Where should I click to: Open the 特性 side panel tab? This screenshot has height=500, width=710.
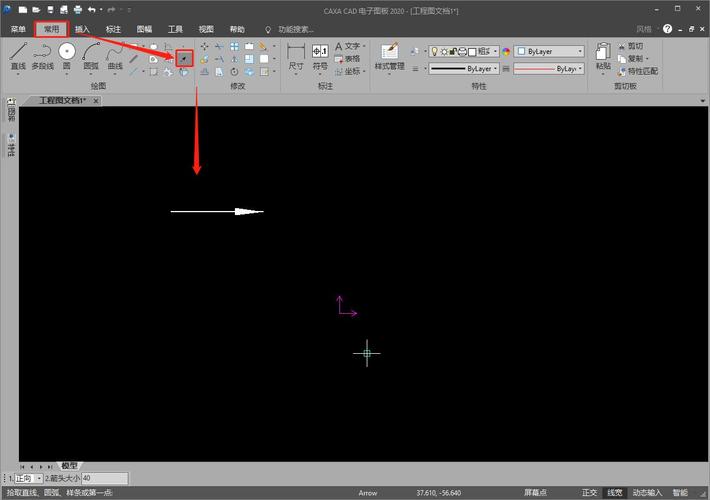11,145
